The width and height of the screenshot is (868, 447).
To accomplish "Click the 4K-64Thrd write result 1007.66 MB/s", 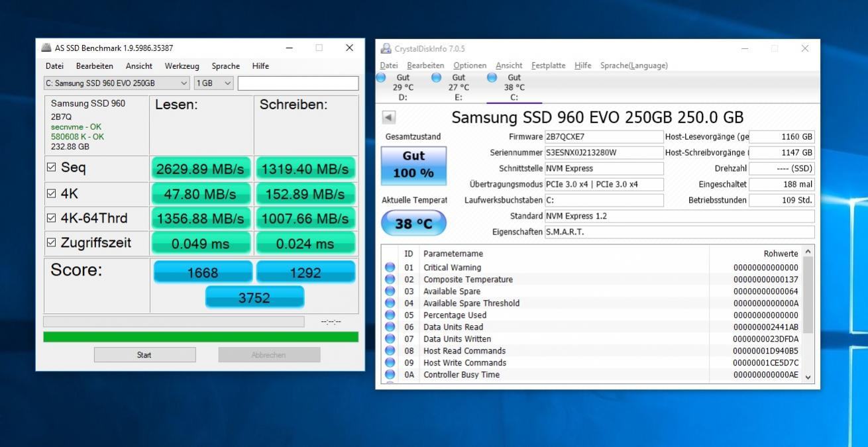I will click(305, 219).
